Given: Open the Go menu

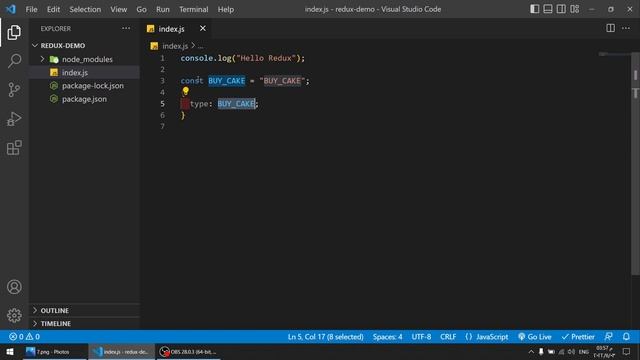Looking at the screenshot, I should 141,9.
